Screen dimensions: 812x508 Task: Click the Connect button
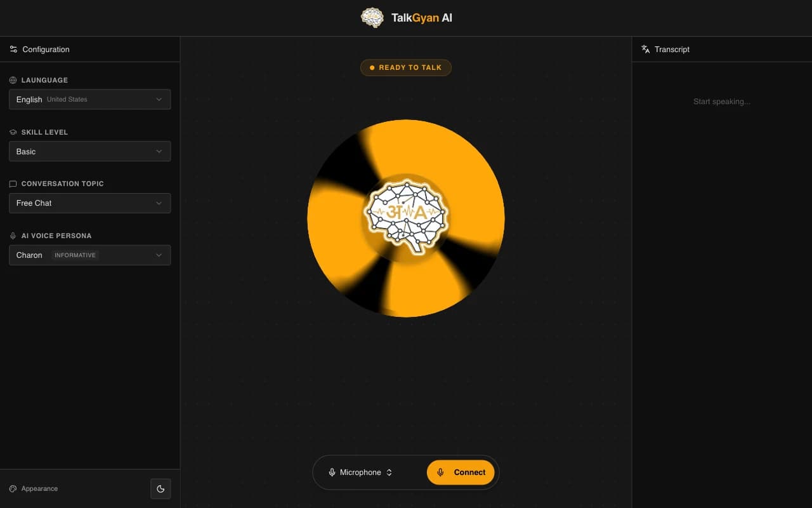[461, 472]
